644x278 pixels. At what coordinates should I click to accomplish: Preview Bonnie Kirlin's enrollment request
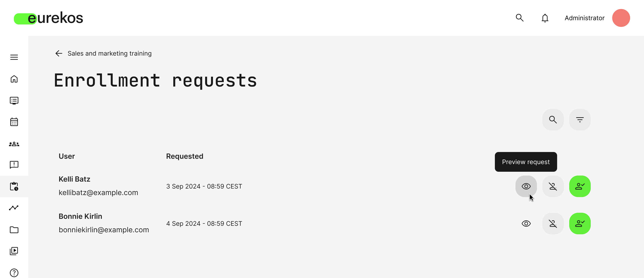526,224
